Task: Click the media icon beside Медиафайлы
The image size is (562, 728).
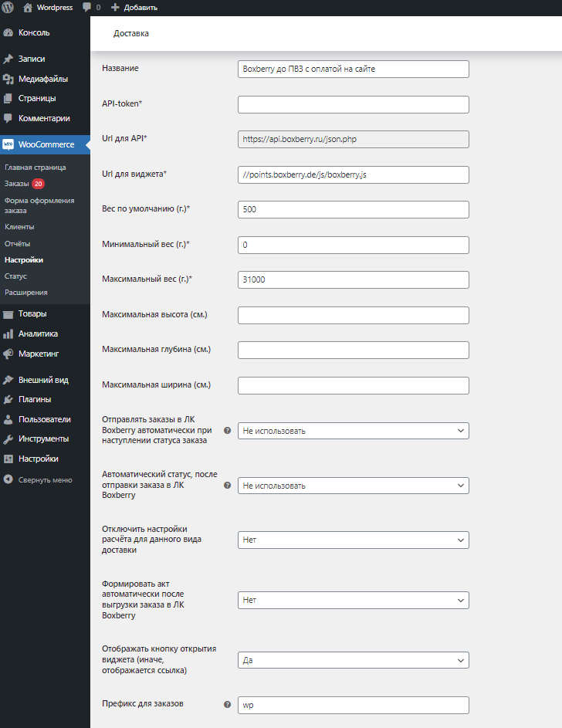Action: click(8, 79)
